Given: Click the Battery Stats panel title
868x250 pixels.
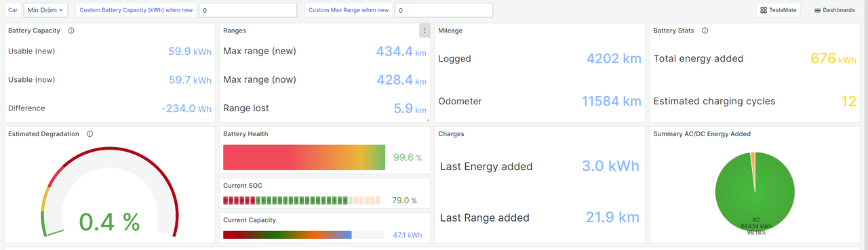Looking at the screenshot, I should click(x=673, y=30).
